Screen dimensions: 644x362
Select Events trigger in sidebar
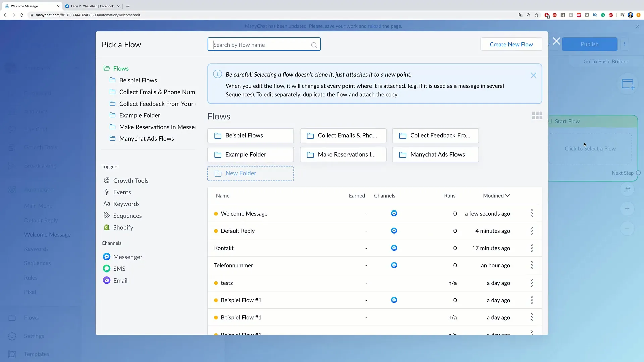(122, 192)
